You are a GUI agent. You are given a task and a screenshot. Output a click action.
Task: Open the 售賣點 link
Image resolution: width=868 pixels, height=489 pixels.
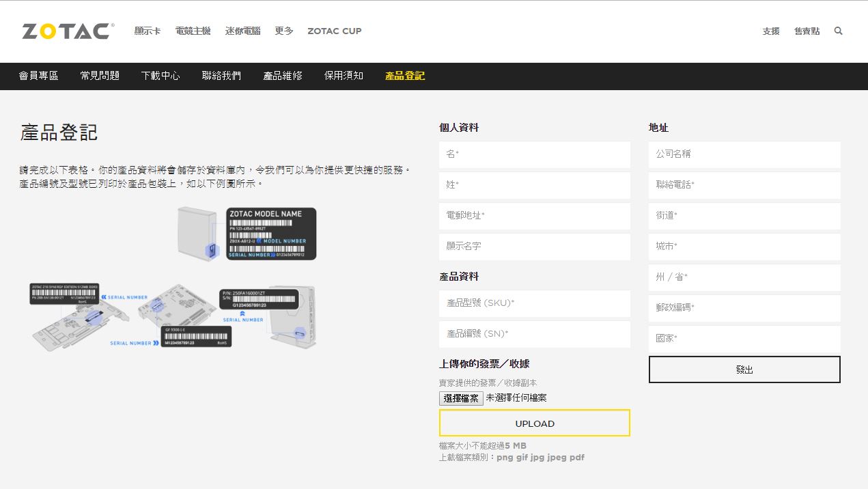[807, 31]
